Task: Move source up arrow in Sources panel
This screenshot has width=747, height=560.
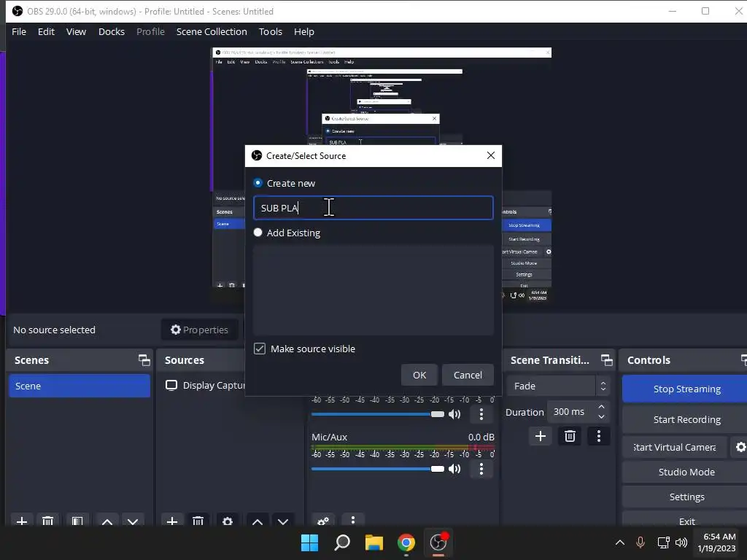Action: [x=258, y=521]
